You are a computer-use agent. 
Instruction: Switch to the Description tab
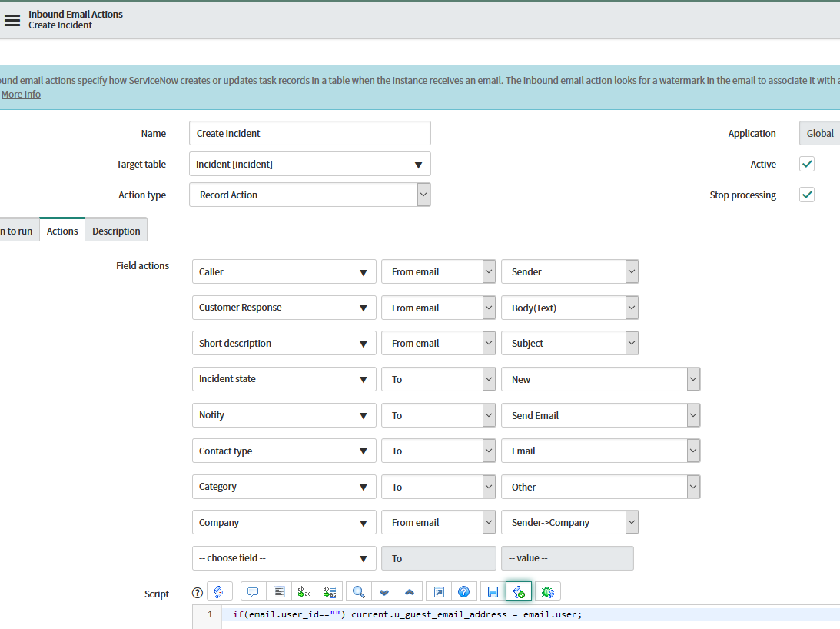pos(116,230)
